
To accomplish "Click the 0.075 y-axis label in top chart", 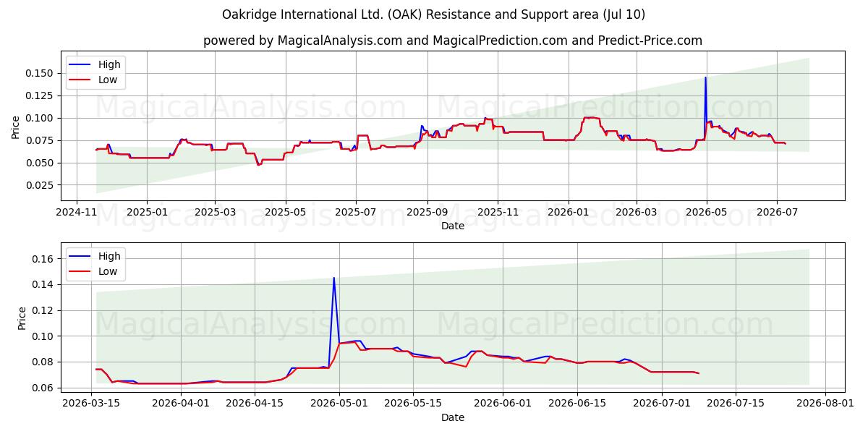I will click(x=41, y=140).
